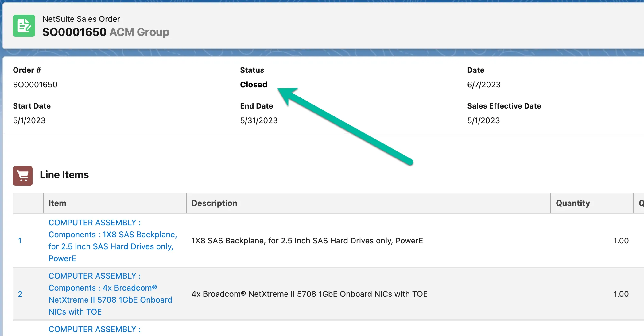This screenshot has width=644, height=336.
Task: Select the End Date value 5/31/2023
Action: coord(259,120)
